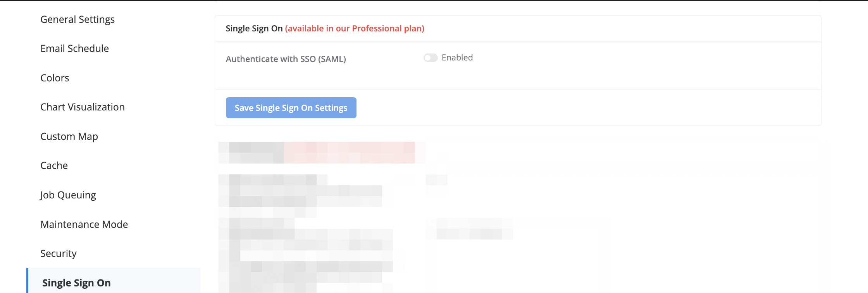Open the Job Queuing section

68,195
